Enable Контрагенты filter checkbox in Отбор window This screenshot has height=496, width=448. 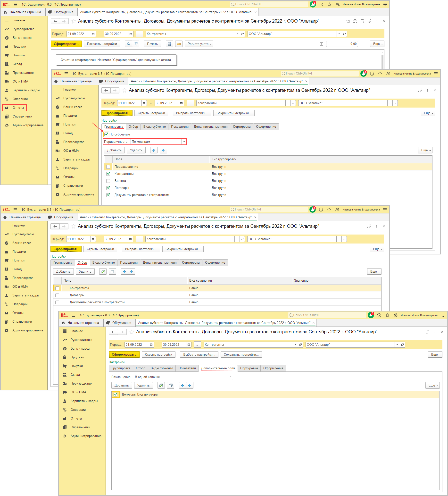coord(57,288)
